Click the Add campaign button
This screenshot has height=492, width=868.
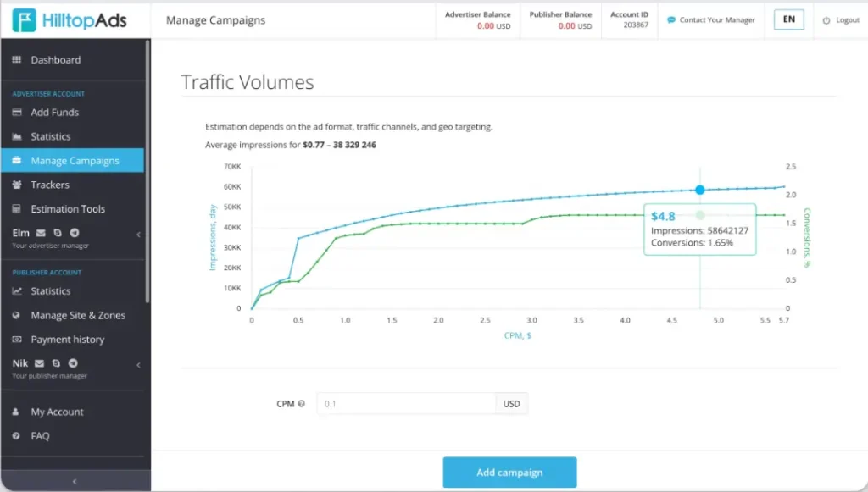click(509, 472)
